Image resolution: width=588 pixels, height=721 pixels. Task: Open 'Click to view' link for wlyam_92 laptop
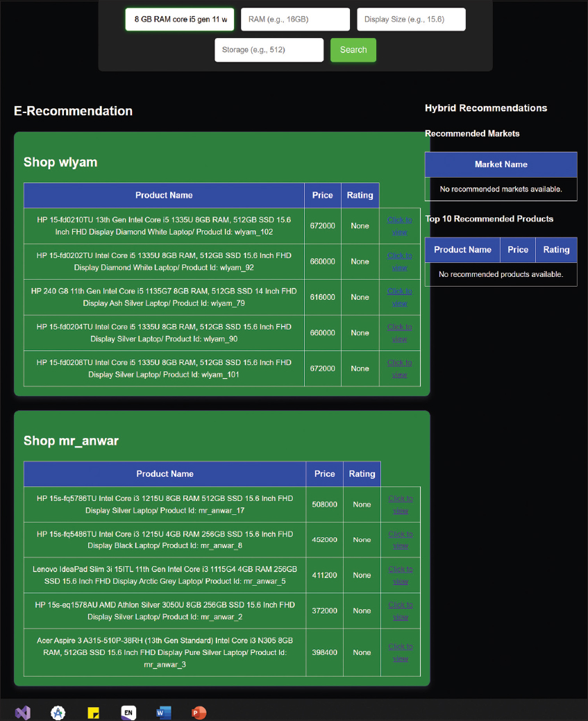click(399, 262)
